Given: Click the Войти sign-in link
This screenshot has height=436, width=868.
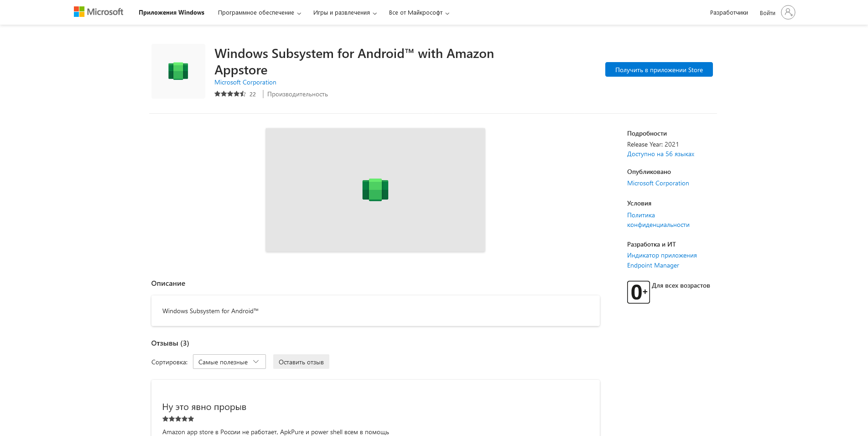Looking at the screenshot, I should pyautogui.click(x=767, y=13).
